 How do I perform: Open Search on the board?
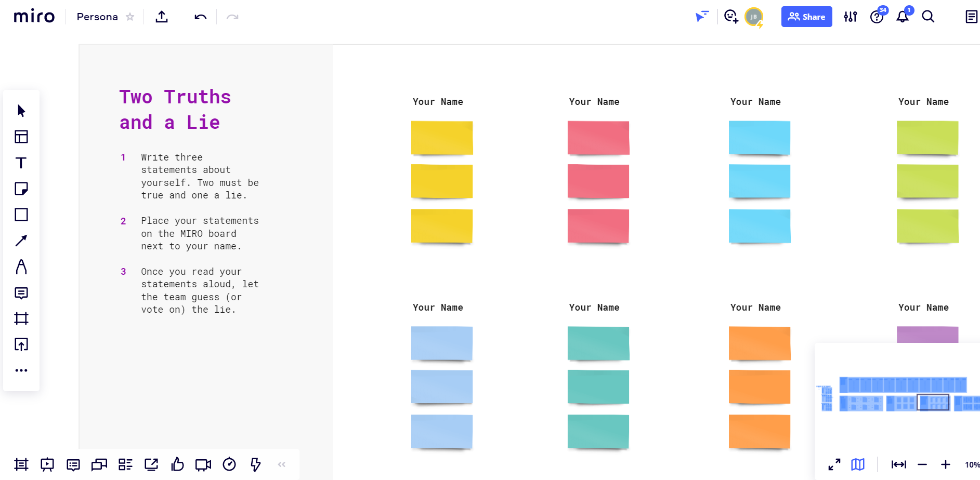pos(928,17)
